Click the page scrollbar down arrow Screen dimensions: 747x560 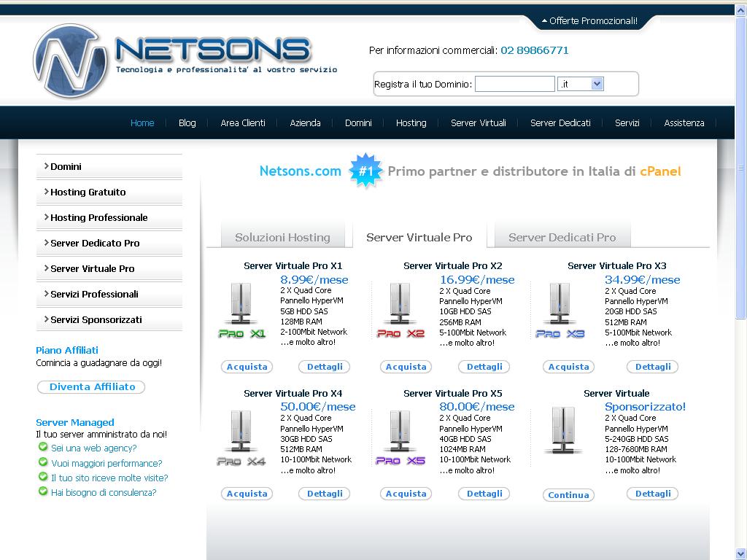[741, 554]
